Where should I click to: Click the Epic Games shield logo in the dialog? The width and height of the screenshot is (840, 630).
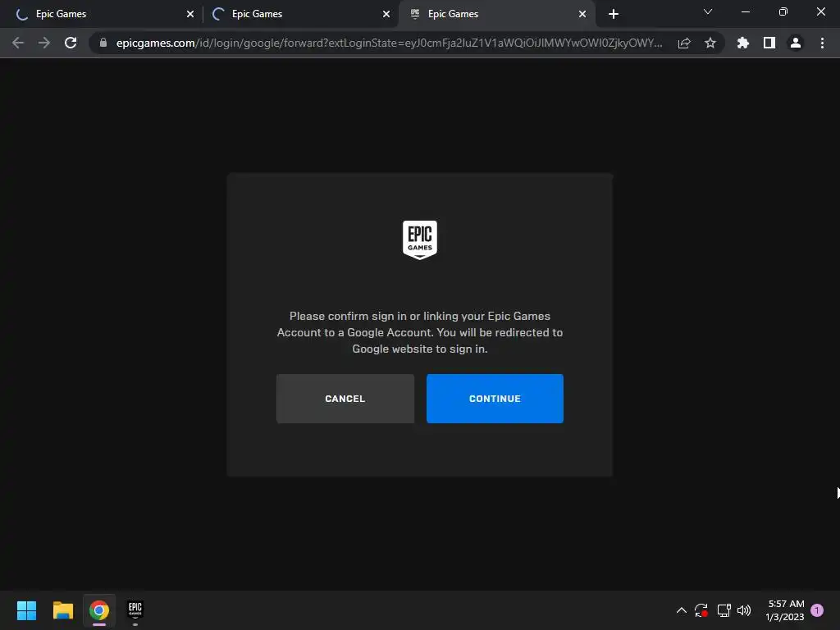(419, 240)
